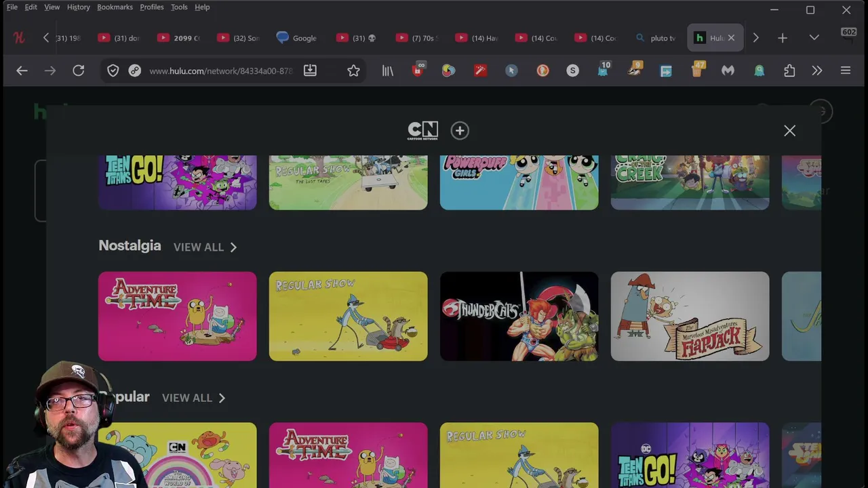868x488 pixels.
Task: Open ThunderCats thumbnail
Action: click(x=519, y=317)
